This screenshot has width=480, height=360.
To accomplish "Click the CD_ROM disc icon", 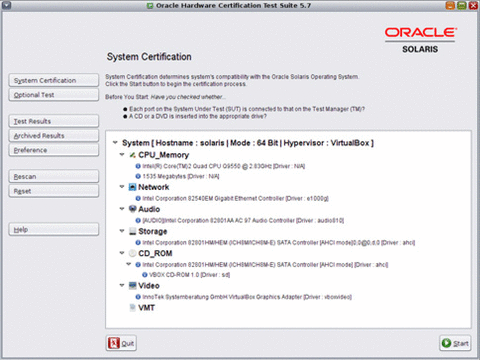I will [132, 253].
